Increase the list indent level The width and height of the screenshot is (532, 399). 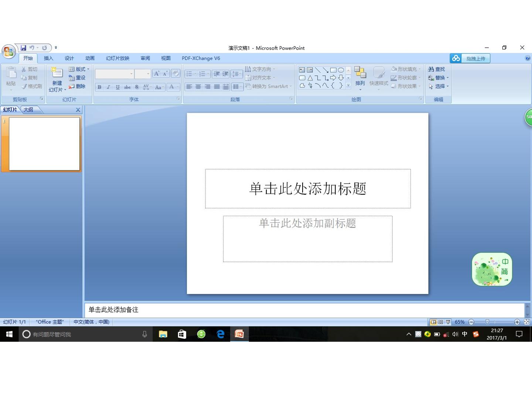coord(225,74)
